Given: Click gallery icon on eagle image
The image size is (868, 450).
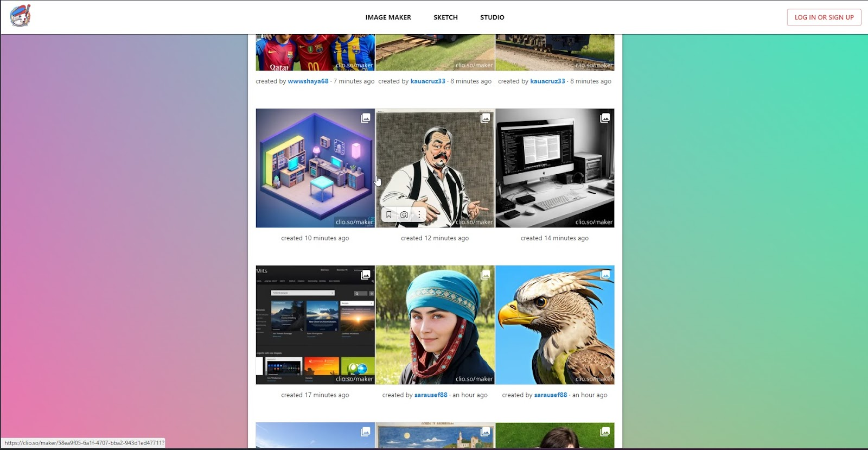Looking at the screenshot, I should (605, 275).
